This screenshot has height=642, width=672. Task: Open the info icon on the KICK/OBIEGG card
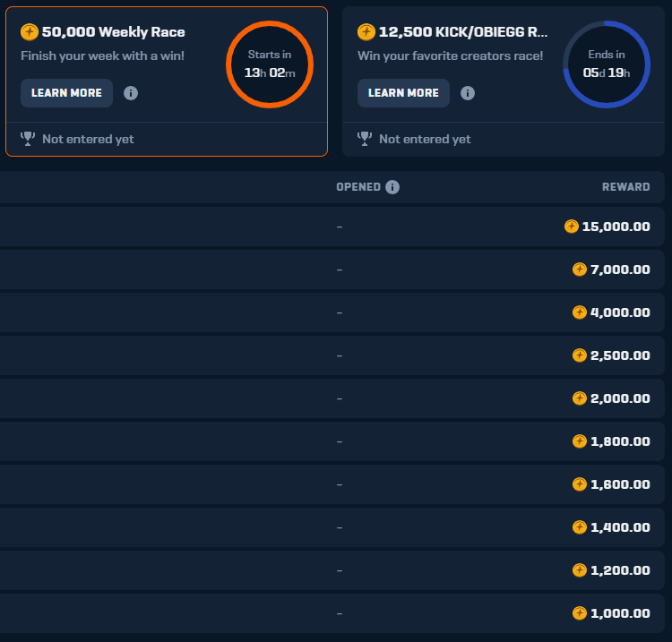pos(468,93)
